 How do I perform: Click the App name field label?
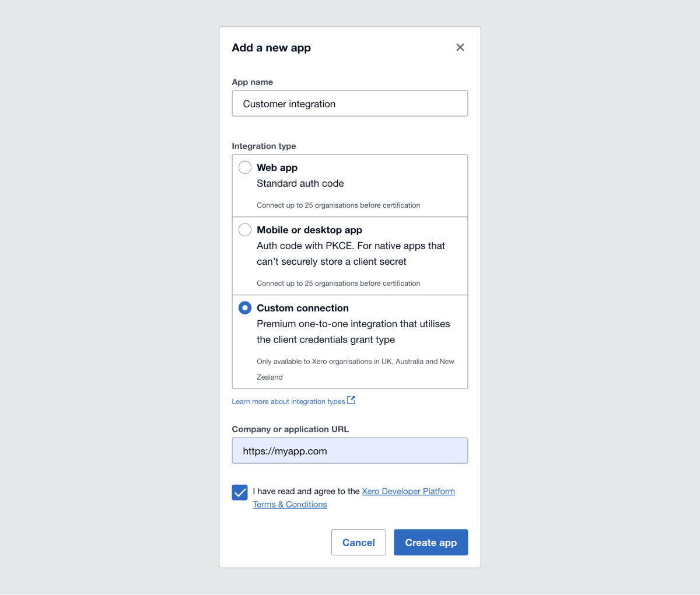[252, 82]
